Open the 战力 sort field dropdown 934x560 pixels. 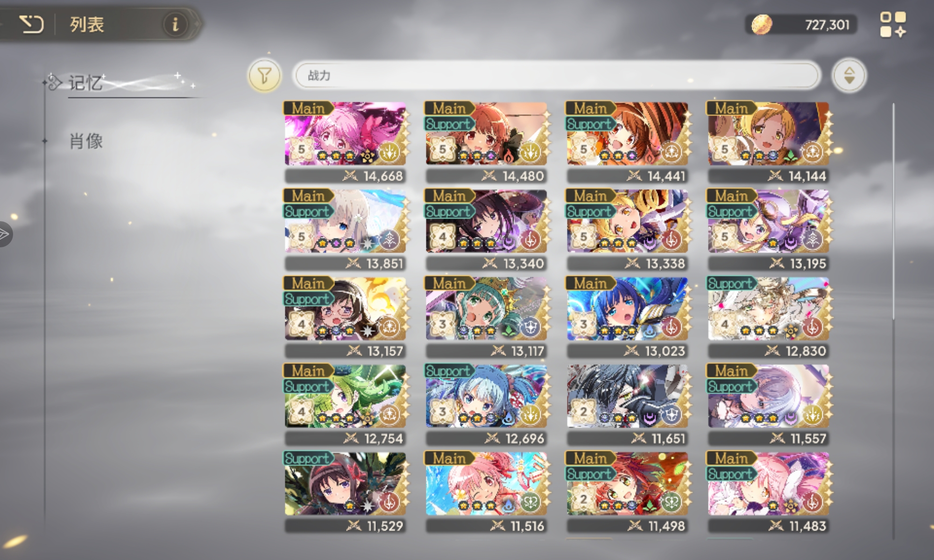tap(556, 75)
